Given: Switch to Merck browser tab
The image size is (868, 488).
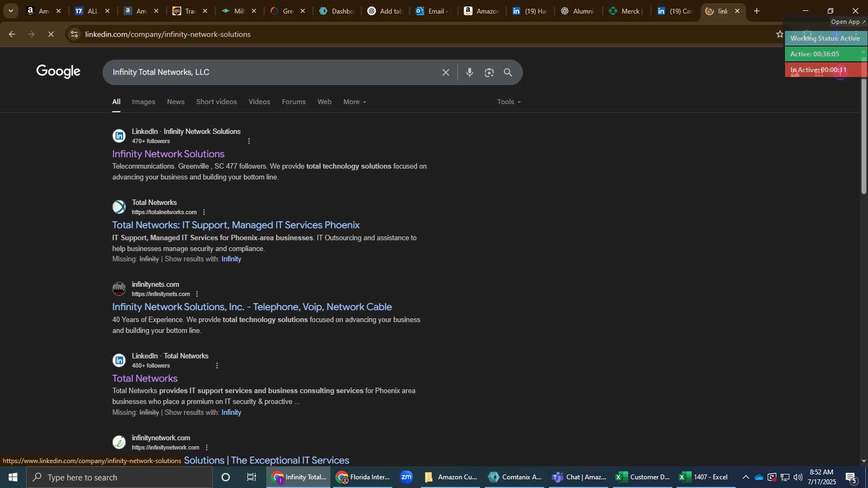Looking at the screenshot, I should coord(626,11).
